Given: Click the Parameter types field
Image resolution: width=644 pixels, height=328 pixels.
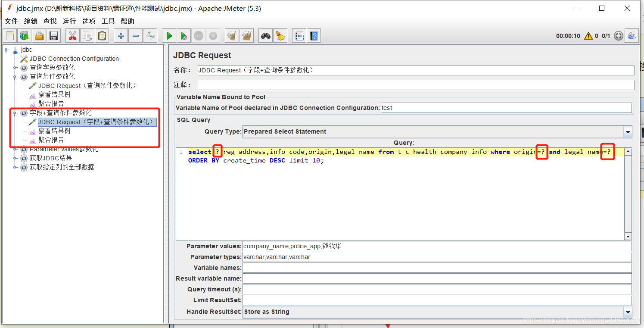Looking at the screenshot, I should [437, 257].
